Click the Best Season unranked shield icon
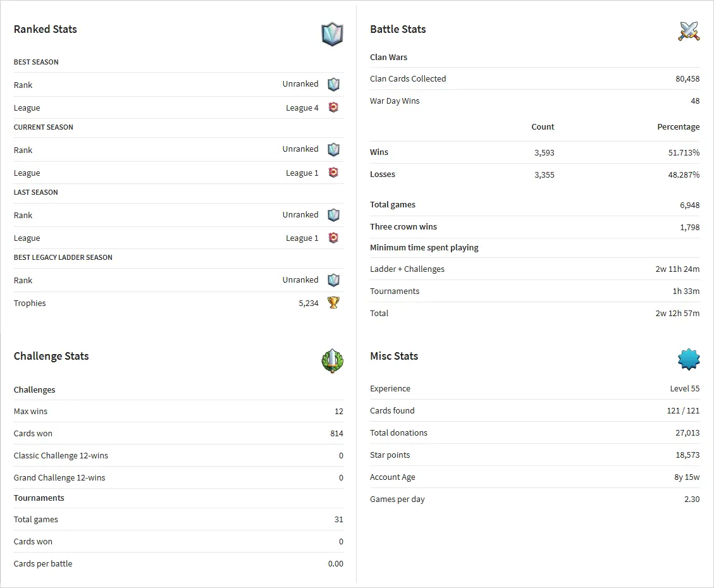This screenshot has height=588, width=714. [333, 84]
